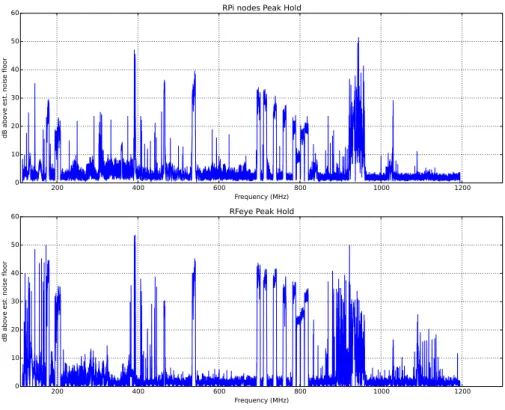Screen dimensions: 505x410
Task: Click the y-axis tick '40' on the bottom chart
Action: click(x=15, y=273)
